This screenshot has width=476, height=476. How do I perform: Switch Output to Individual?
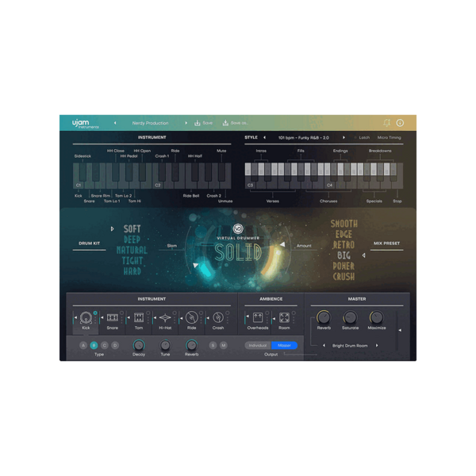[x=258, y=345]
